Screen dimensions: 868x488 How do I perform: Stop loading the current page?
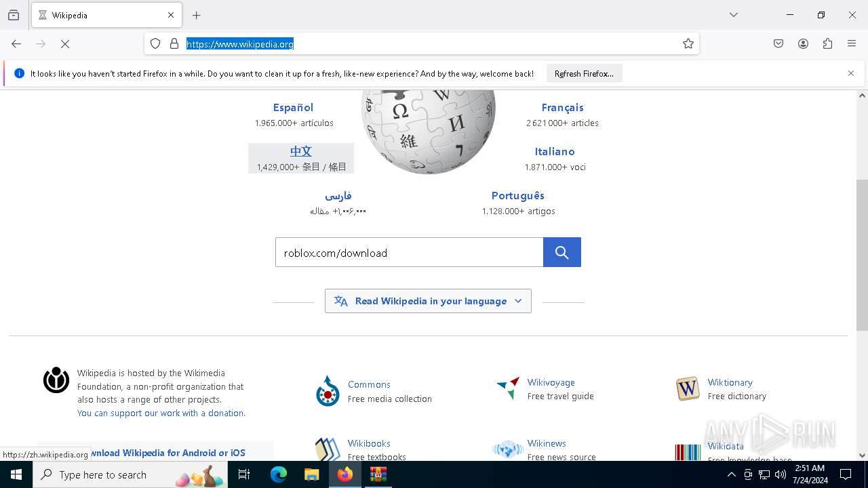pyautogui.click(x=65, y=44)
